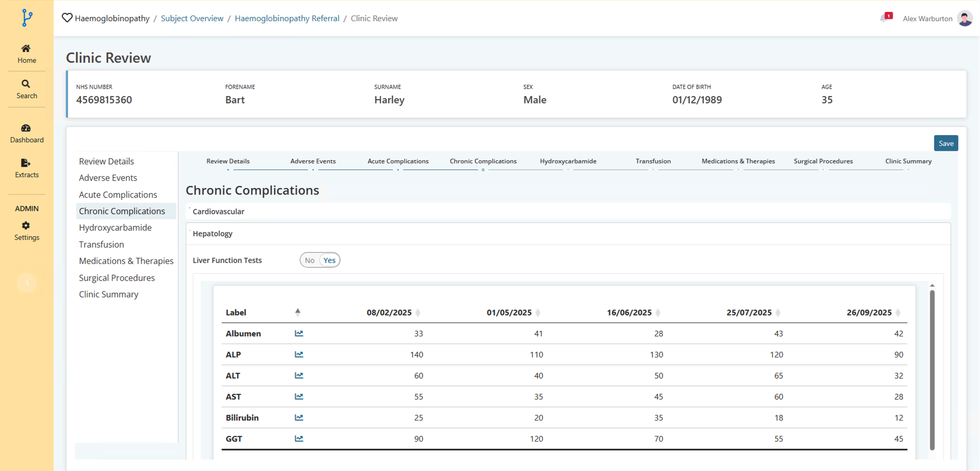This screenshot has height=471, width=980.
Task: Click the Save button
Action: [x=946, y=143]
